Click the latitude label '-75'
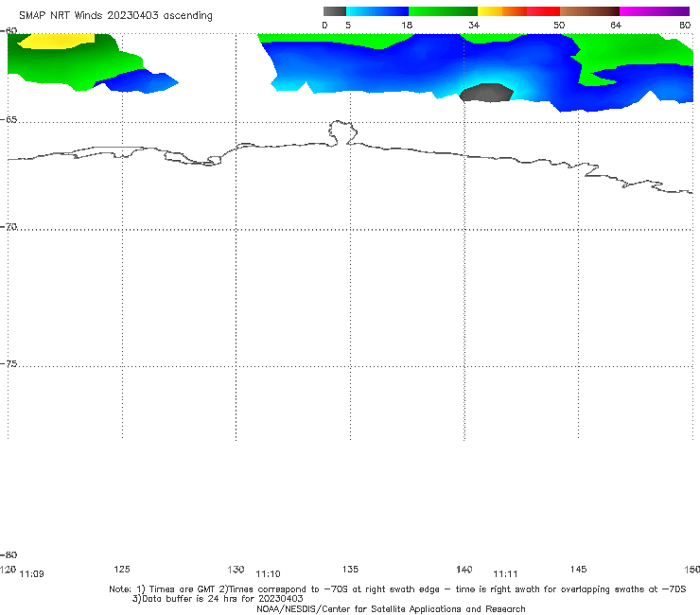The height and width of the screenshot is (615, 700). pos(9,364)
